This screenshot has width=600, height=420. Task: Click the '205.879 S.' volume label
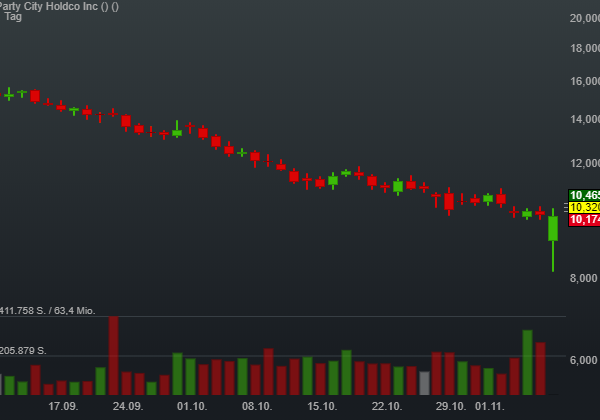[23, 351]
